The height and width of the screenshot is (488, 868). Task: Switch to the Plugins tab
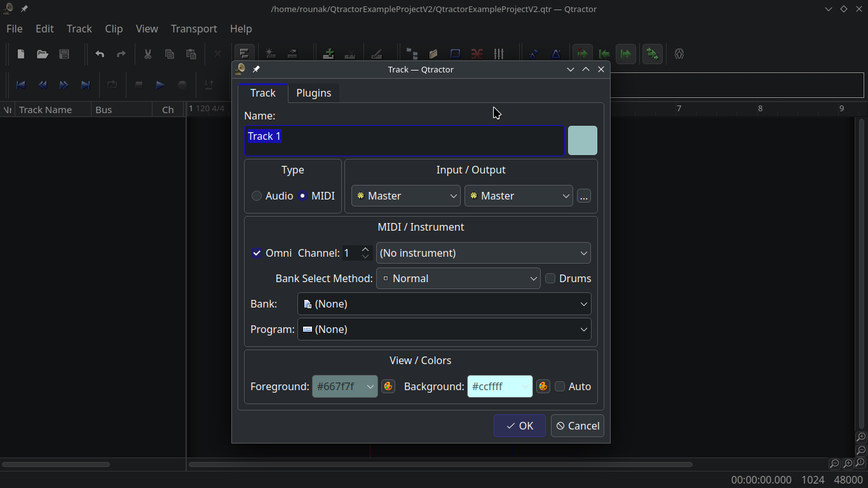pyautogui.click(x=313, y=93)
